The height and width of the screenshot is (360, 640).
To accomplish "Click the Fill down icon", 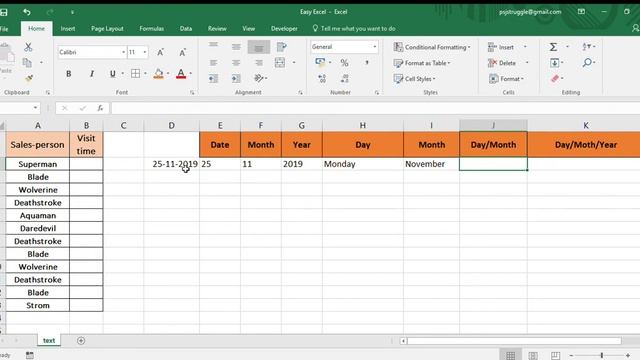I will point(554,63).
